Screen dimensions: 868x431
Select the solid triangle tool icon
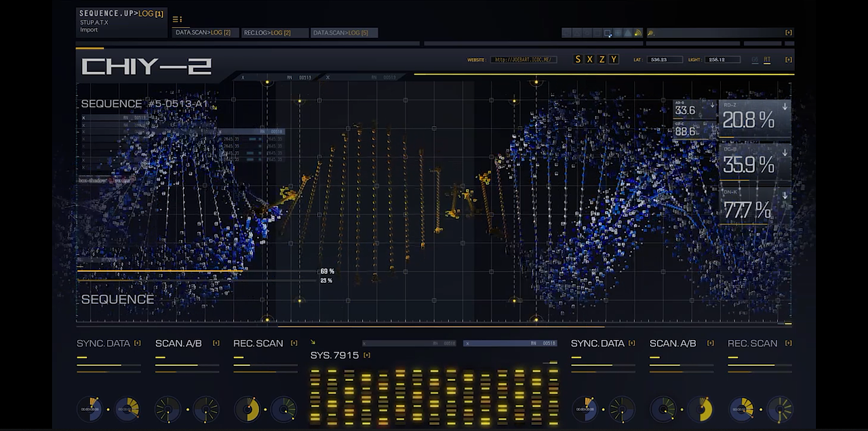click(x=627, y=33)
